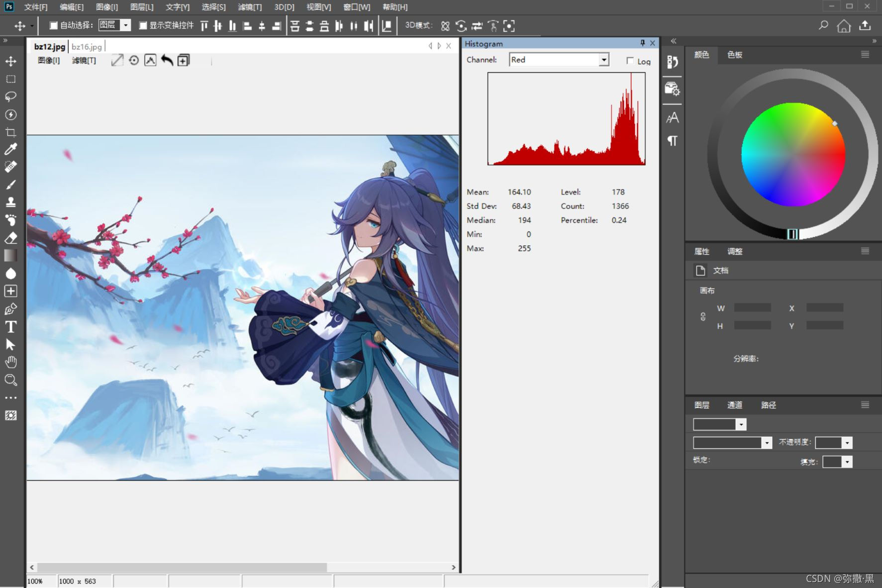Select the Blur drop tool
882x588 pixels.
tap(10, 273)
